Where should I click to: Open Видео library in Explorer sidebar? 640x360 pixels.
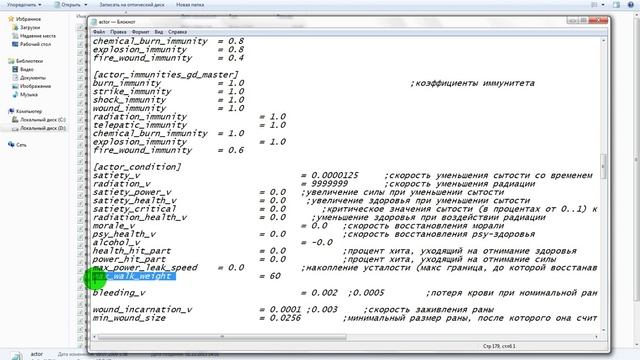tap(27, 69)
